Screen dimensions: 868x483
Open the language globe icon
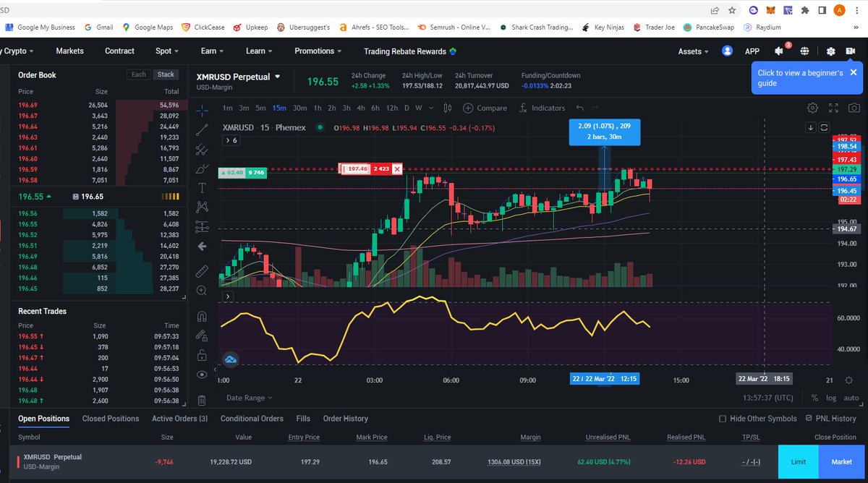(x=805, y=51)
